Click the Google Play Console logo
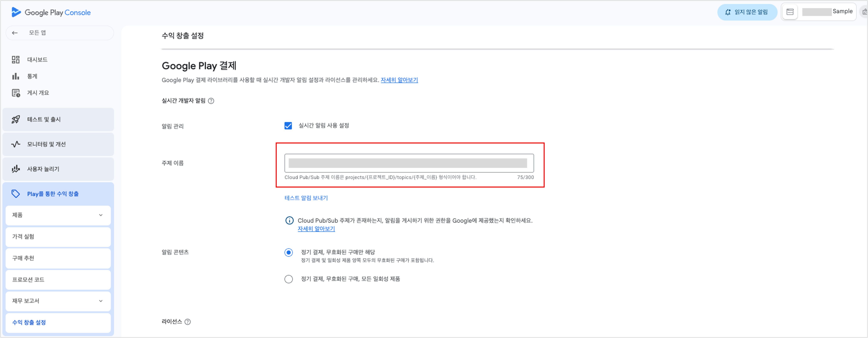The image size is (868, 338). (51, 12)
